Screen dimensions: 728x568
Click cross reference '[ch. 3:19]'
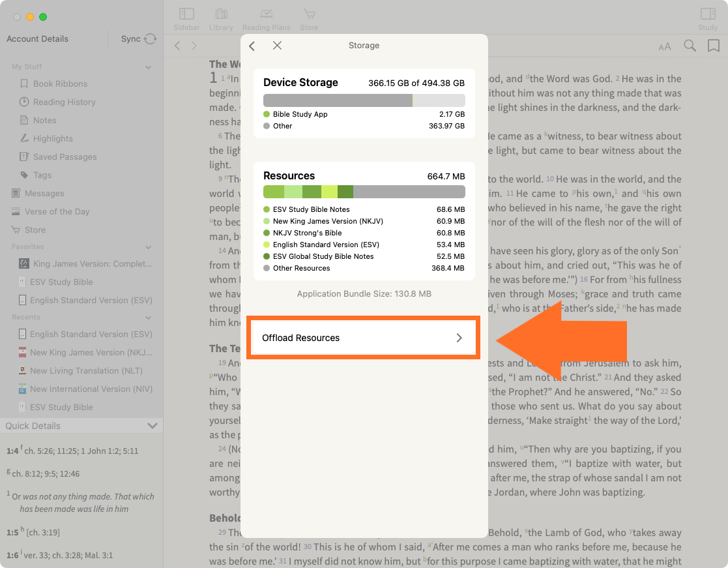coord(43,532)
